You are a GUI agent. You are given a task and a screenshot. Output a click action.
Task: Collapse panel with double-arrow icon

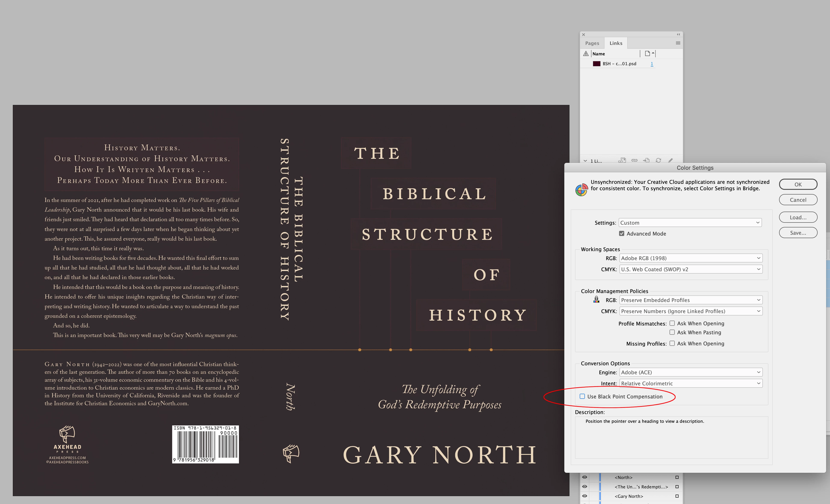click(678, 34)
